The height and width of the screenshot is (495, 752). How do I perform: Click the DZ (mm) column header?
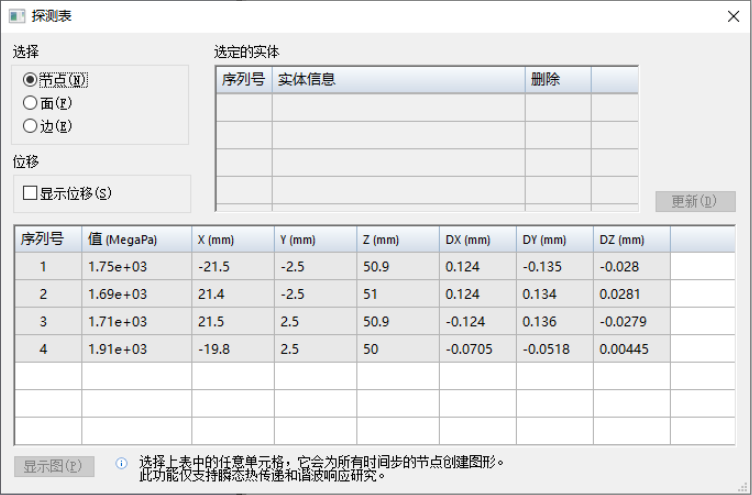632,239
